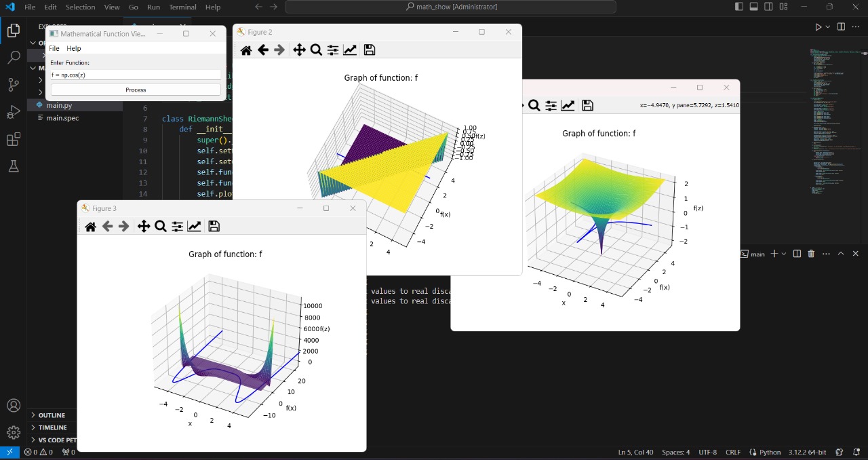Open notifications bell in status bar
Viewport: 868px width, 460px height.
tap(856, 453)
